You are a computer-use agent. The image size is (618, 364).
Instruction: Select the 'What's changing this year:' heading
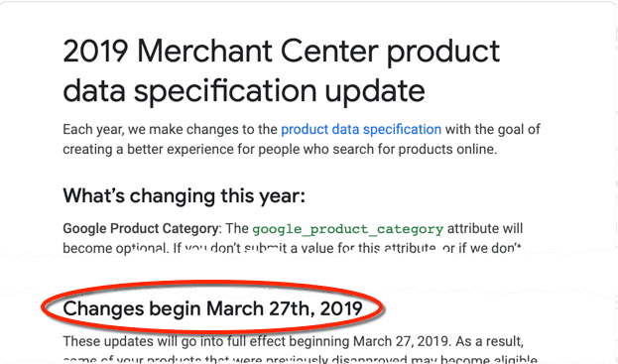coord(185,195)
